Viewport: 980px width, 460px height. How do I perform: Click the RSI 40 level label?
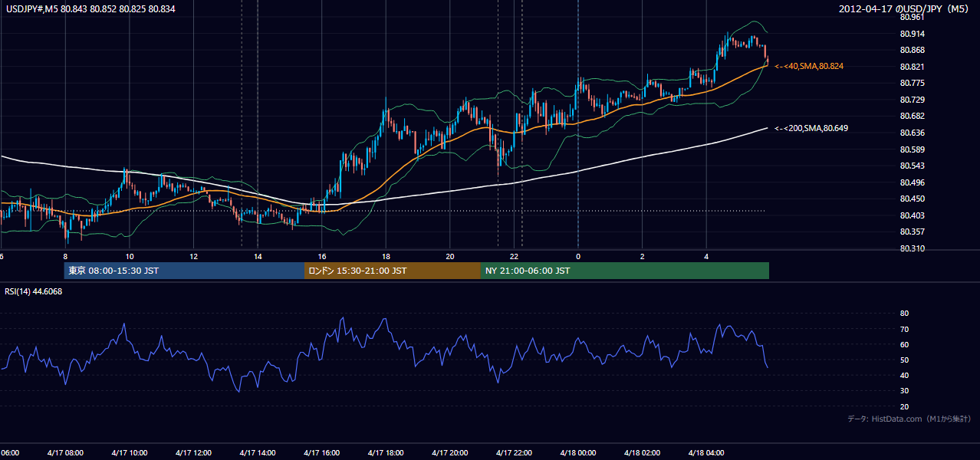pyautogui.click(x=904, y=375)
